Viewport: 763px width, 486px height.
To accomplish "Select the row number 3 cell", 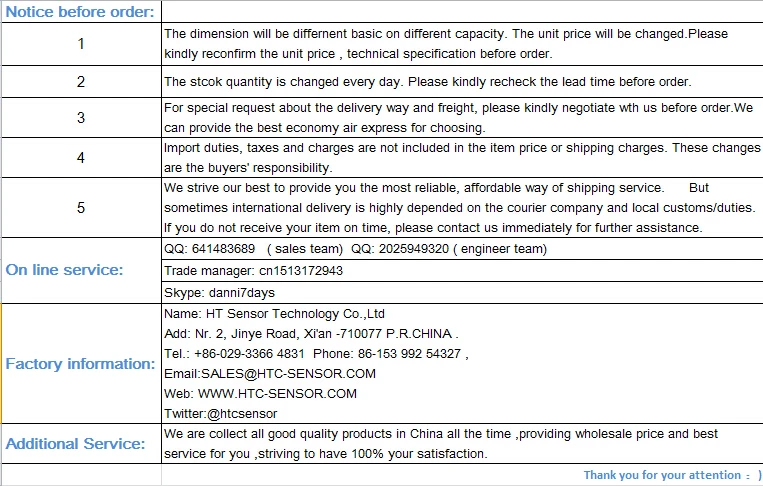I will tap(81, 118).
